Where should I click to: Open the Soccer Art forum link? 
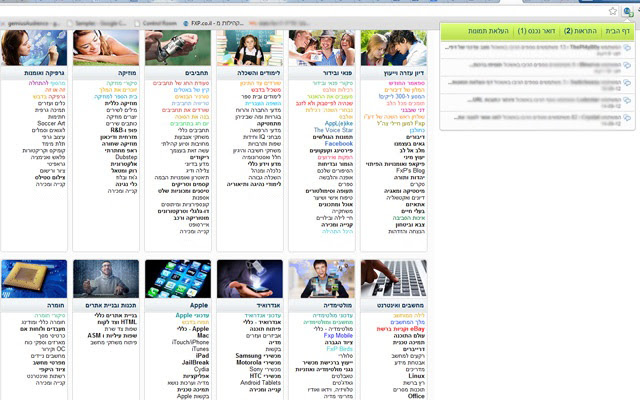click(x=51, y=123)
